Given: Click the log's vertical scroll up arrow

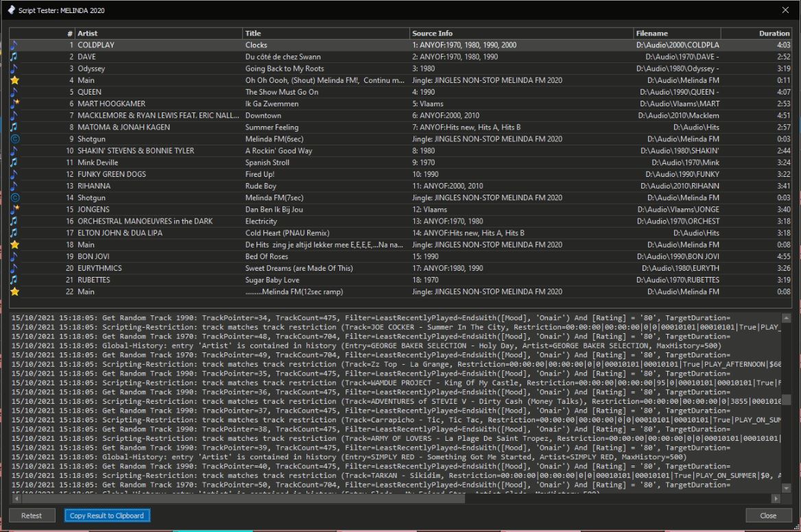Looking at the screenshot, I should click(786, 318).
